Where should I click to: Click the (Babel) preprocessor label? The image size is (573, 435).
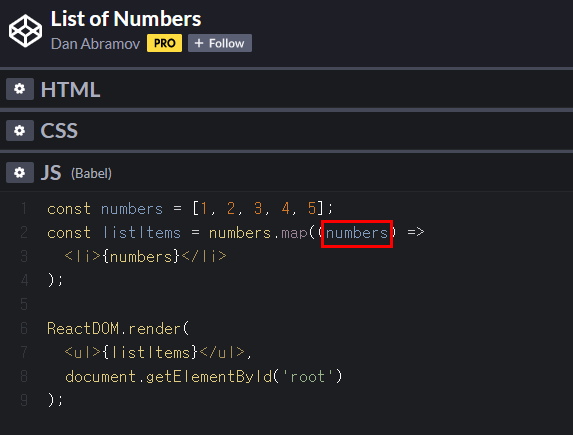(91, 173)
